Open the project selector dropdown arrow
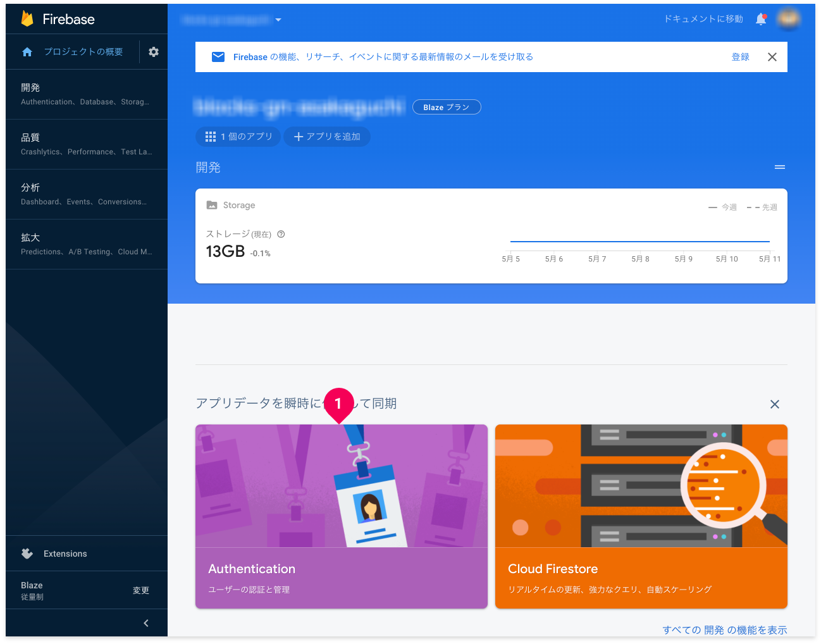Viewport: 821px width, 644px height. [x=278, y=20]
